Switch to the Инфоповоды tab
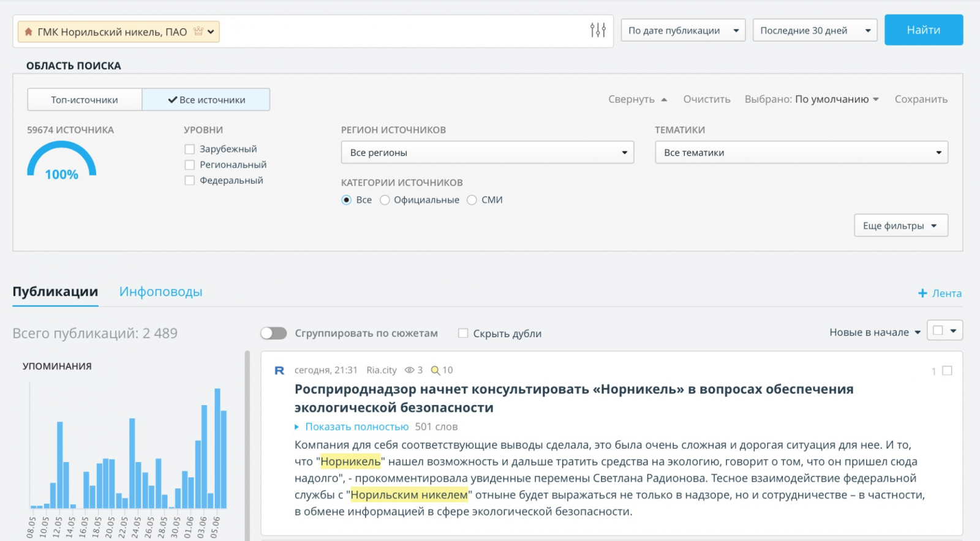 (x=160, y=292)
